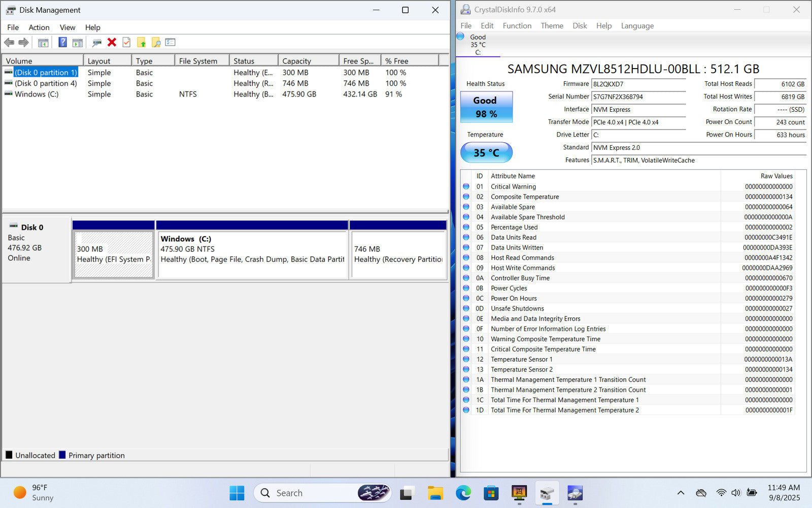The image size is (812, 508).
Task: Open the Function menu in CrystalDiskInfo
Action: coord(517,26)
